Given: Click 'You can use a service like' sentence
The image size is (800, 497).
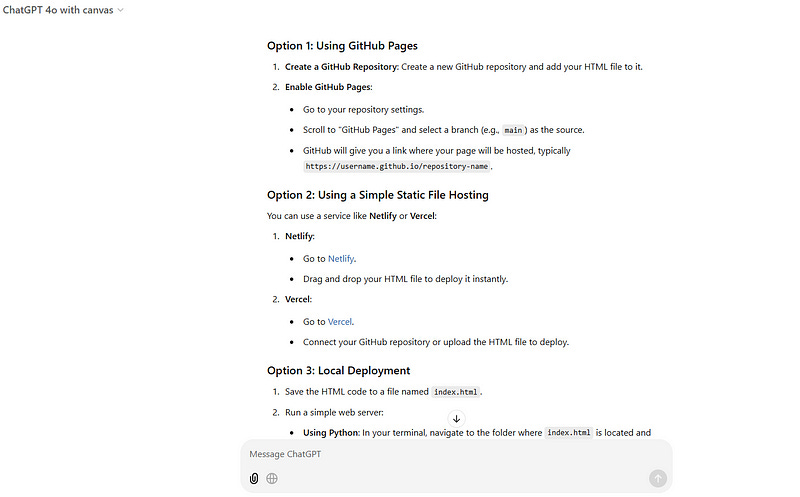Looking at the screenshot, I should tap(352, 216).
